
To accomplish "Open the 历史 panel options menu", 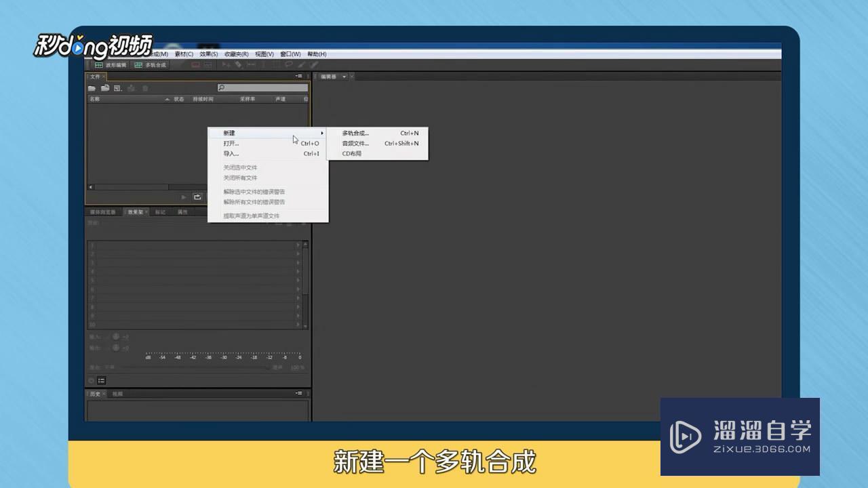I will point(299,393).
